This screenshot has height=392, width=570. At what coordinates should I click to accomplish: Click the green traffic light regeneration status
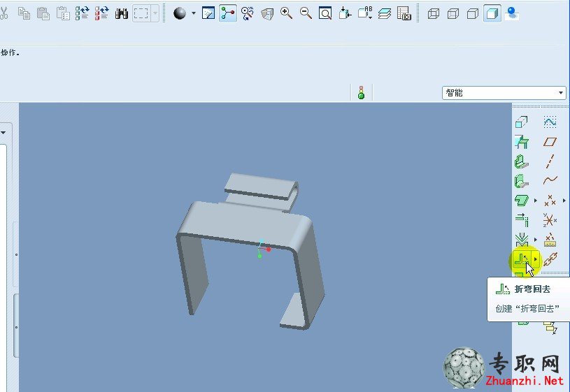[x=361, y=92]
